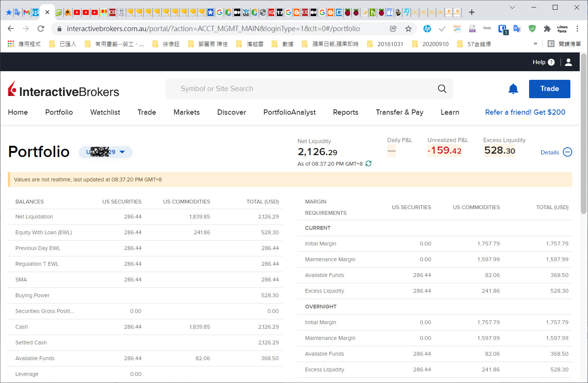Image resolution: width=588 pixels, height=383 pixels.
Task: Open the Google Translate extension
Action: pos(517,28)
